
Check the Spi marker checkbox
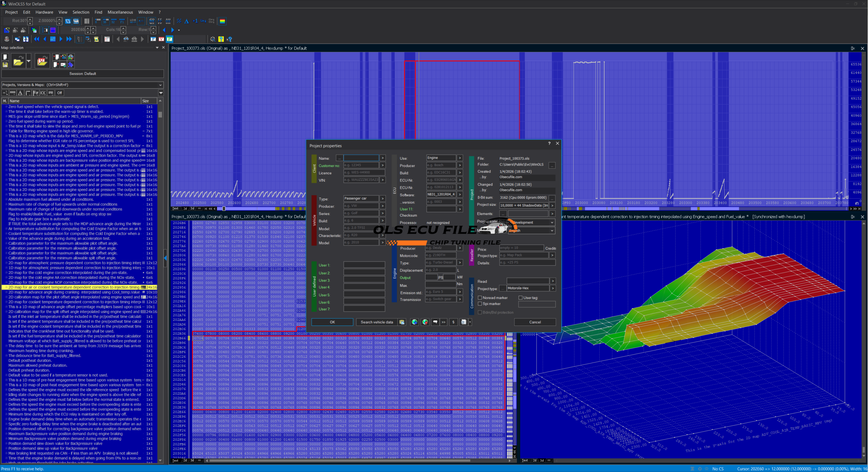(x=480, y=304)
